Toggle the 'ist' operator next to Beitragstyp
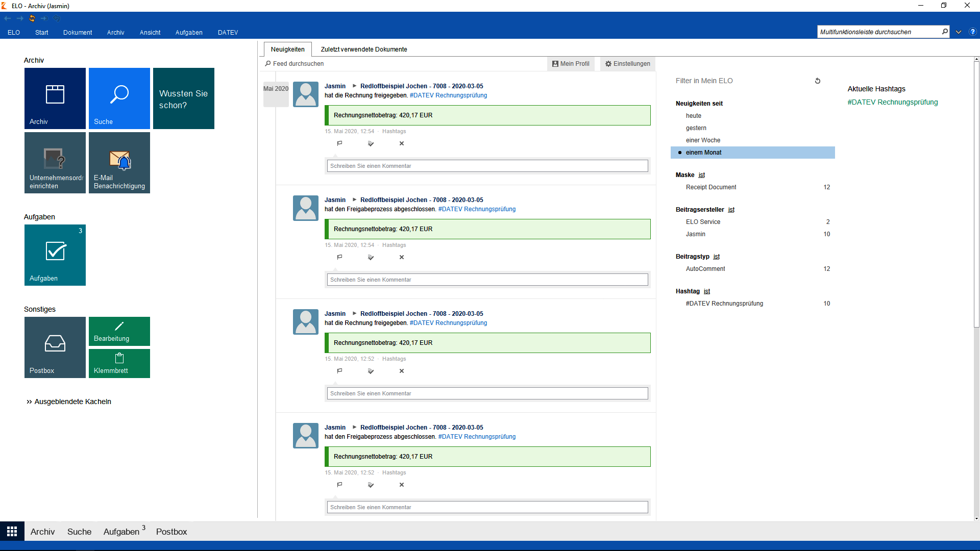980x551 pixels. [x=717, y=257]
